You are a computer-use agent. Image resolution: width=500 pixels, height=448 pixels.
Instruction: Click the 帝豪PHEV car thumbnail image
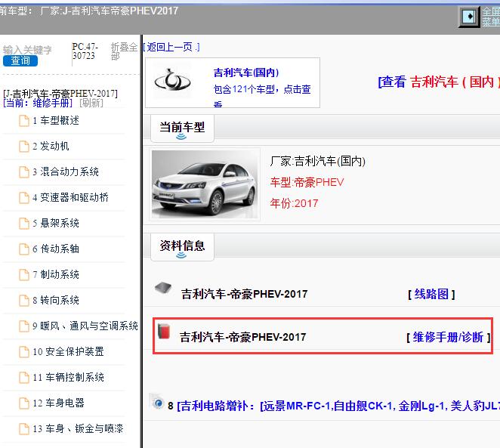click(205, 184)
